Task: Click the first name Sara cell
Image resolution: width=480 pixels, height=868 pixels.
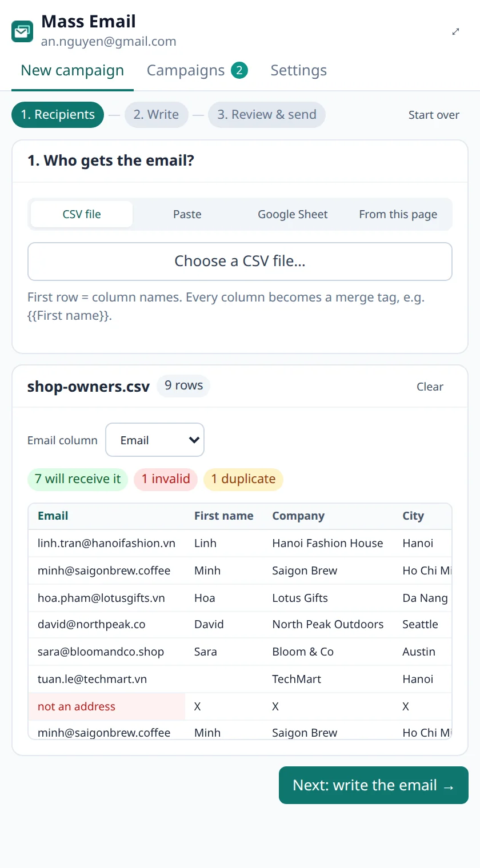Action: (x=224, y=652)
